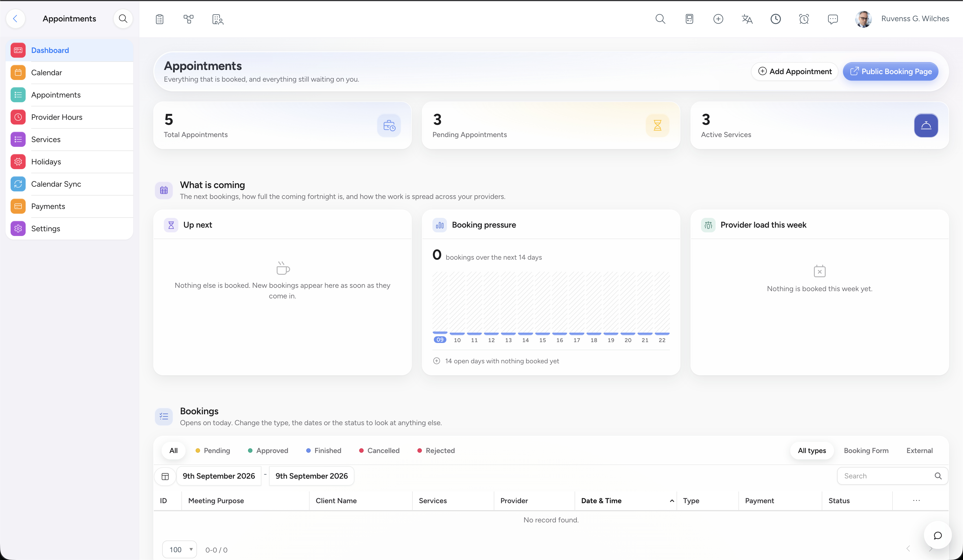Filter bookings by Pending status

click(213, 451)
